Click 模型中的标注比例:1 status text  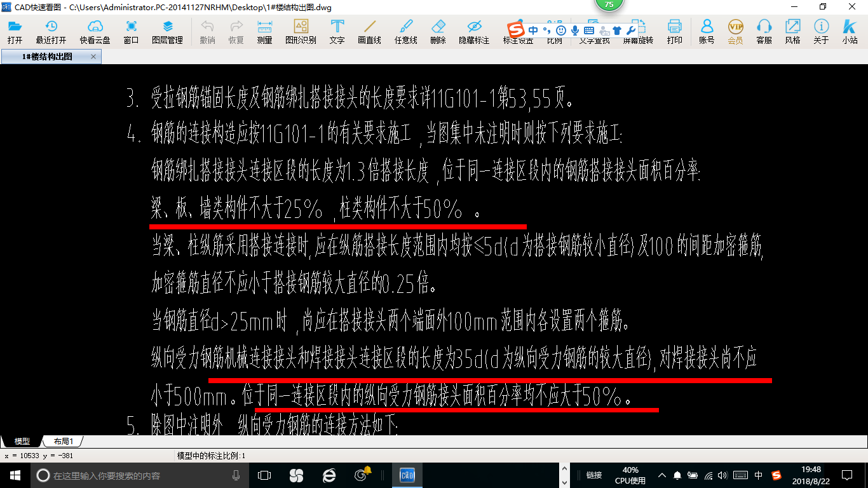pyautogui.click(x=211, y=456)
